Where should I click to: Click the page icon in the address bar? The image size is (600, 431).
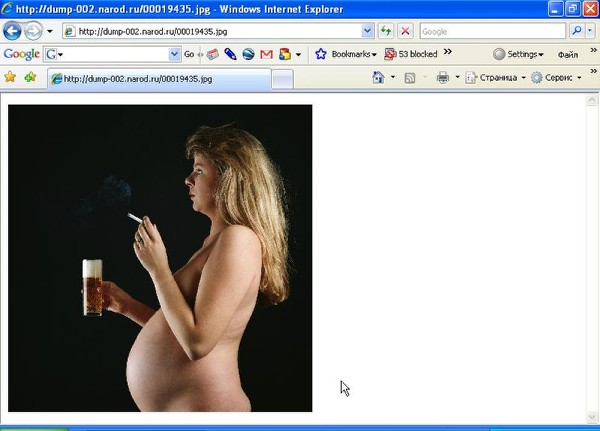pos(69,31)
